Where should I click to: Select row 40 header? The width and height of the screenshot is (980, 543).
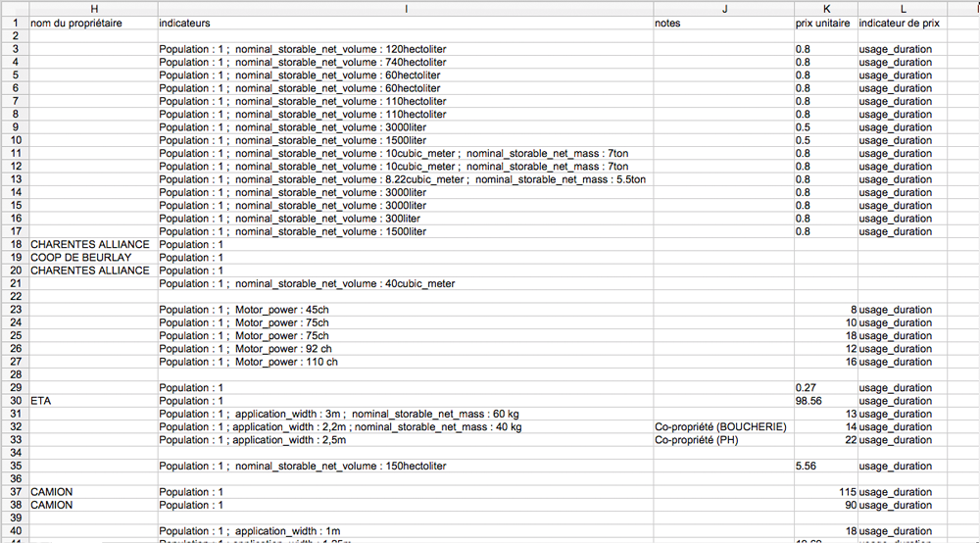click(x=15, y=531)
